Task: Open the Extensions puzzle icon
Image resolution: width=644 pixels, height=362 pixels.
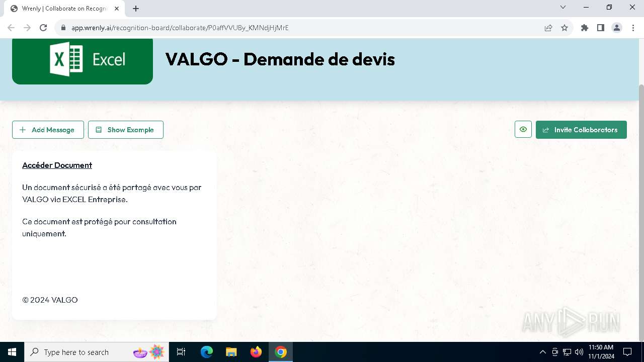Action: tap(585, 28)
